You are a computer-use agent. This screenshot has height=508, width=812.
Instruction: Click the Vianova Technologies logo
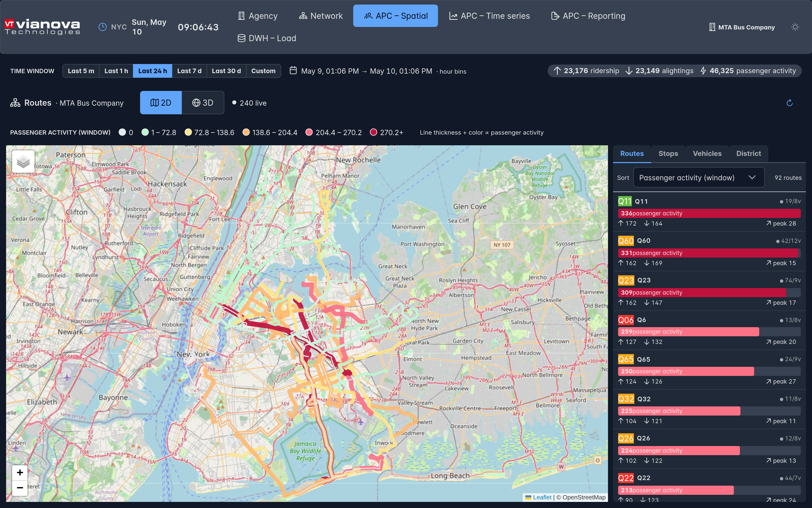(x=42, y=27)
